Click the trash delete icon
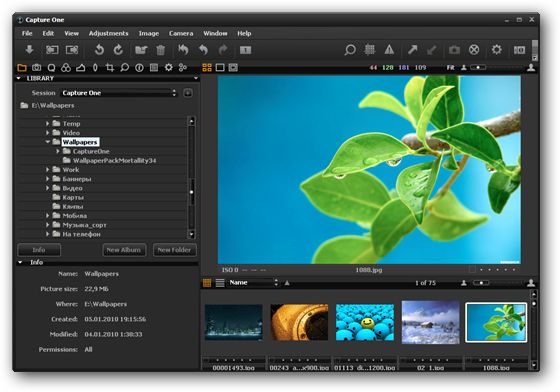The height and width of the screenshot is (392, 560). click(x=160, y=50)
